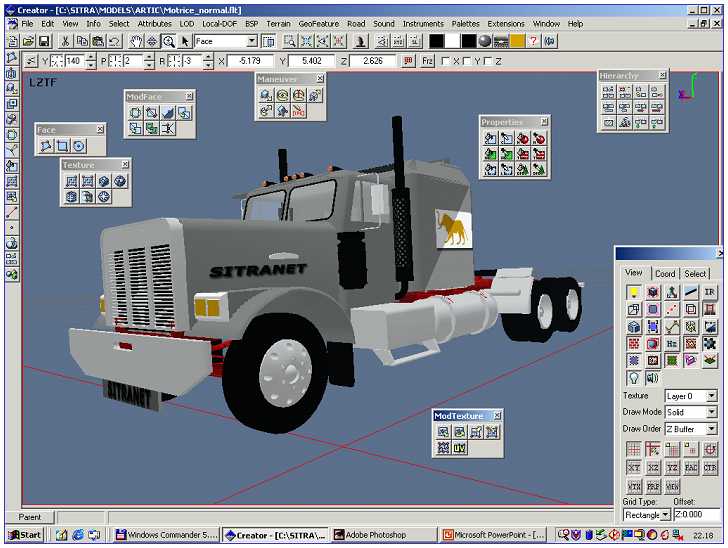Open the Attributes menu
The height and width of the screenshot is (548, 728).
(154, 24)
